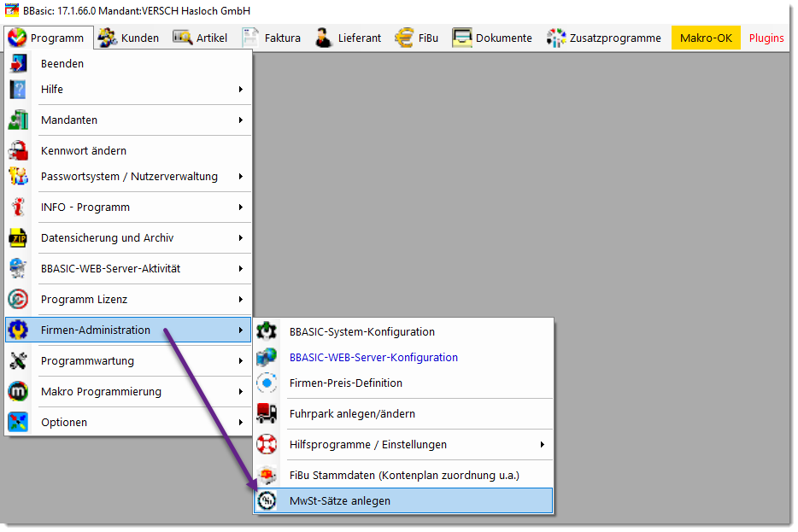Click the Firmen-Preis-Definition circle icon
Image resolution: width=798 pixels, height=532 pixels.
(x=267, y=383)
